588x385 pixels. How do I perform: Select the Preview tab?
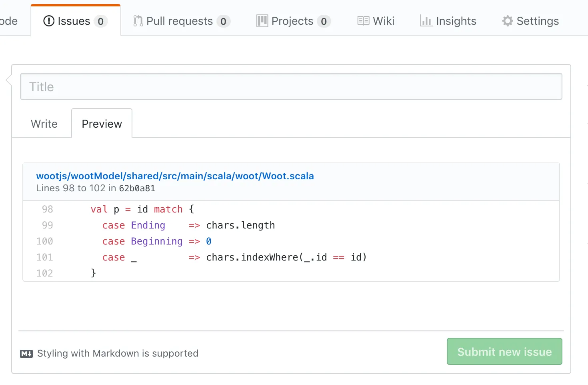click(102, 124)
